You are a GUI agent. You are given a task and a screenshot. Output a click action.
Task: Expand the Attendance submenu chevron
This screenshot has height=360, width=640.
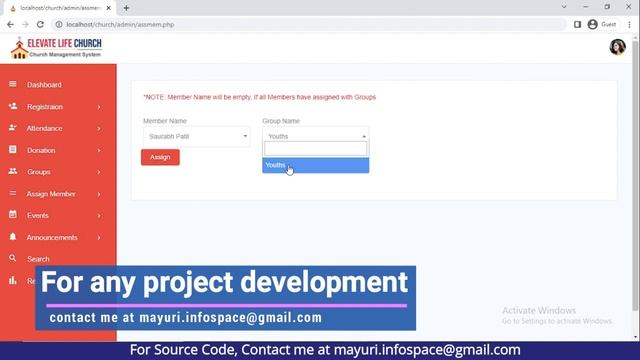pyautogui.click(x=99, y=129)
